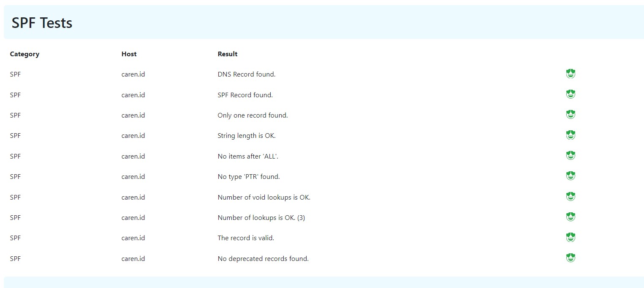Click the Host column header
Image resolution: width=644 pixels, height=288 pixels.
point(129,54)
